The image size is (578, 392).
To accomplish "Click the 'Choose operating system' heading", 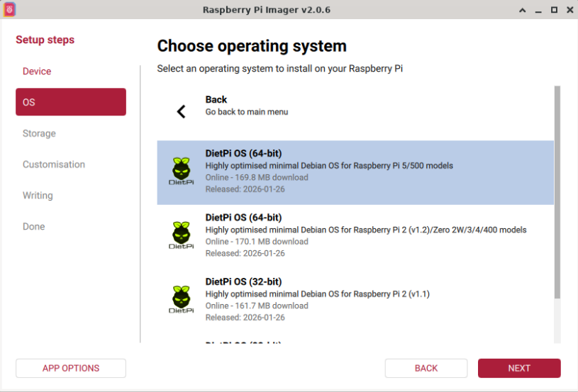I will click(252, 46).
